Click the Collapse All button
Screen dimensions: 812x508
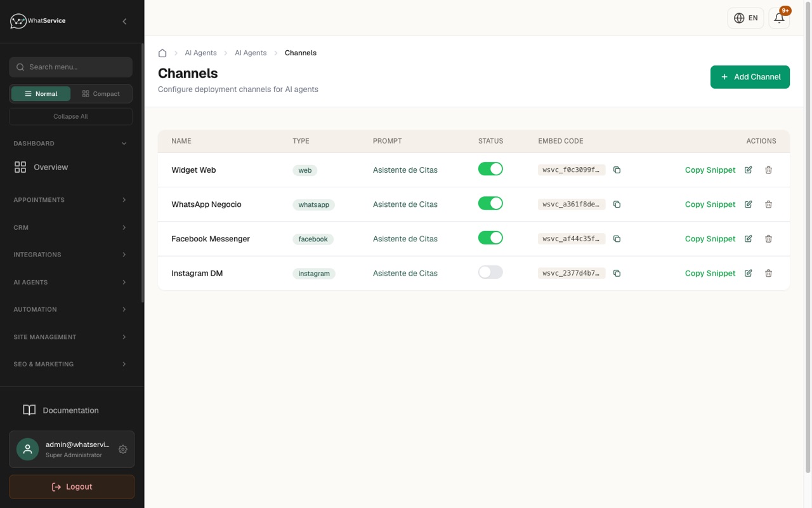[x=70, y=116]
